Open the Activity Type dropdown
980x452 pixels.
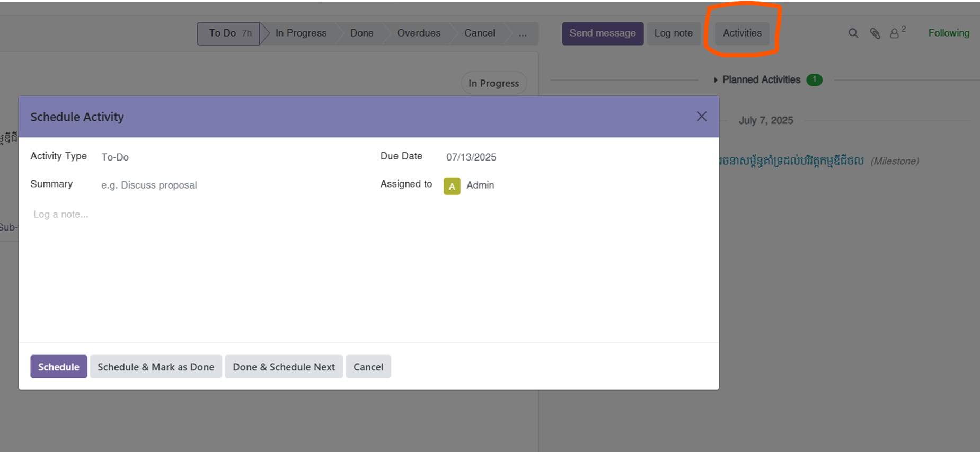(228, 157)
